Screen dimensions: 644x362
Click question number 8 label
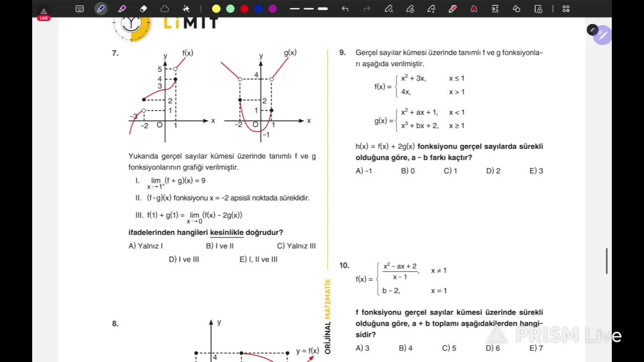pyautogui.click(x=115, y=324)
